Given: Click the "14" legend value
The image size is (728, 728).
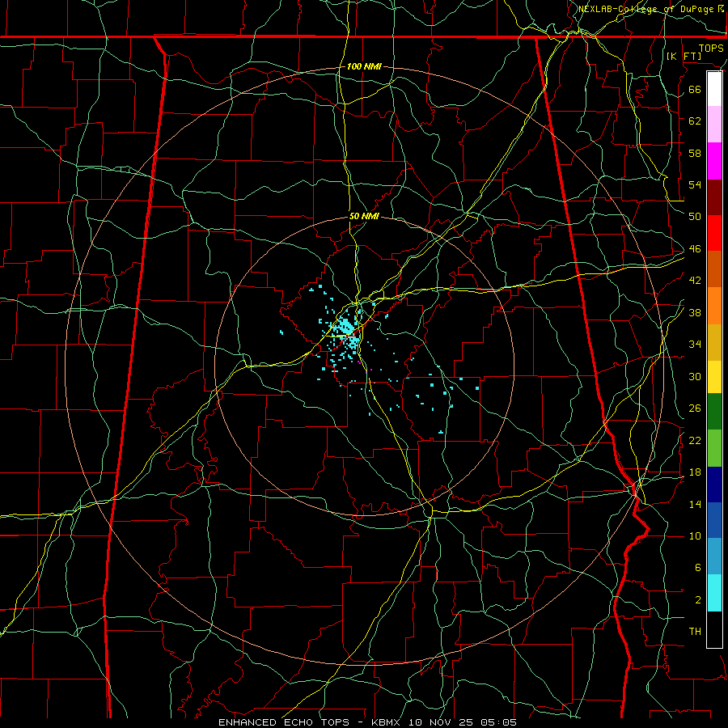Looking at the screenshot, I should coord(695,504).
